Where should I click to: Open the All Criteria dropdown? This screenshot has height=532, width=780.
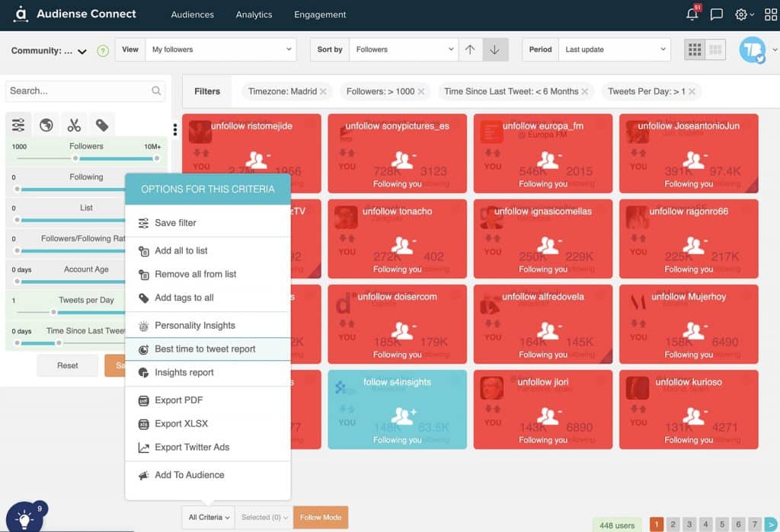209,518
